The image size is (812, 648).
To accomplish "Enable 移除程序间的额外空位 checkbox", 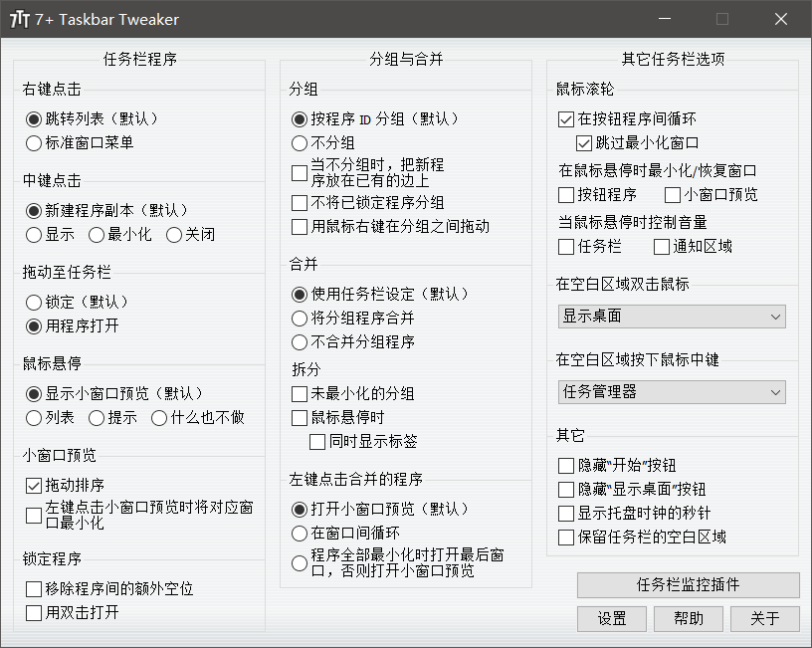I will pyautogui.click(x=34, y=589).
